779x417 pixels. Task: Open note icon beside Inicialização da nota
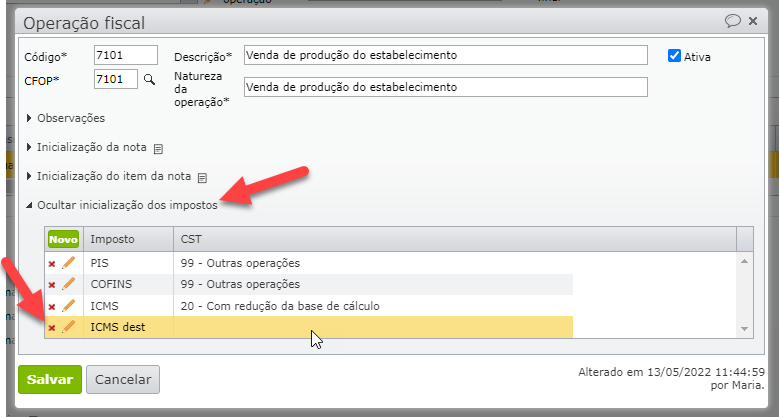pyautogui.click(x=158, y=148)
